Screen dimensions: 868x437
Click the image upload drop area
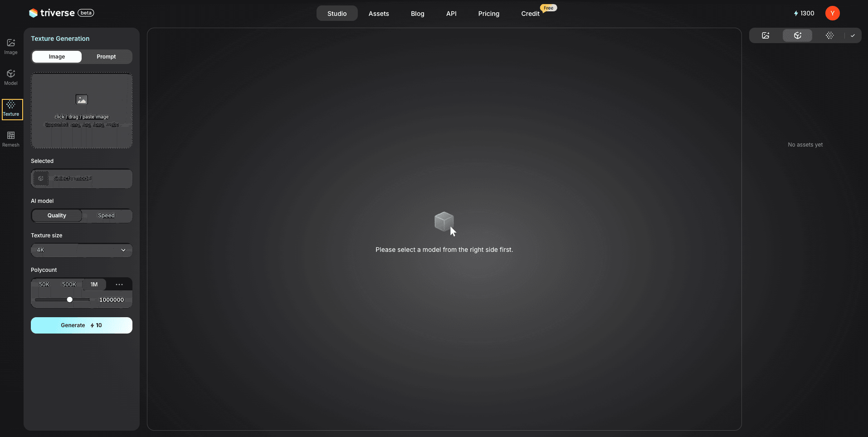click(x=82, y=110)
